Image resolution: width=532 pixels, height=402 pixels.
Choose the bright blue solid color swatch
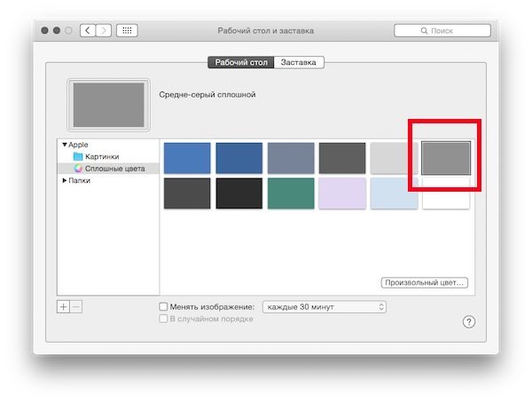click(x=187, y=158)
